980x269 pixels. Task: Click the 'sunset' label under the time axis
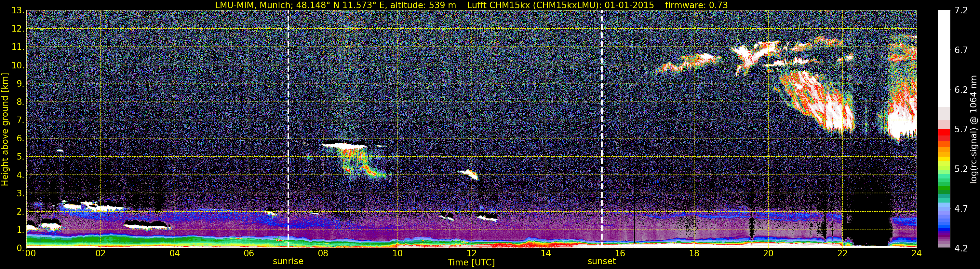tap(601, 262)
